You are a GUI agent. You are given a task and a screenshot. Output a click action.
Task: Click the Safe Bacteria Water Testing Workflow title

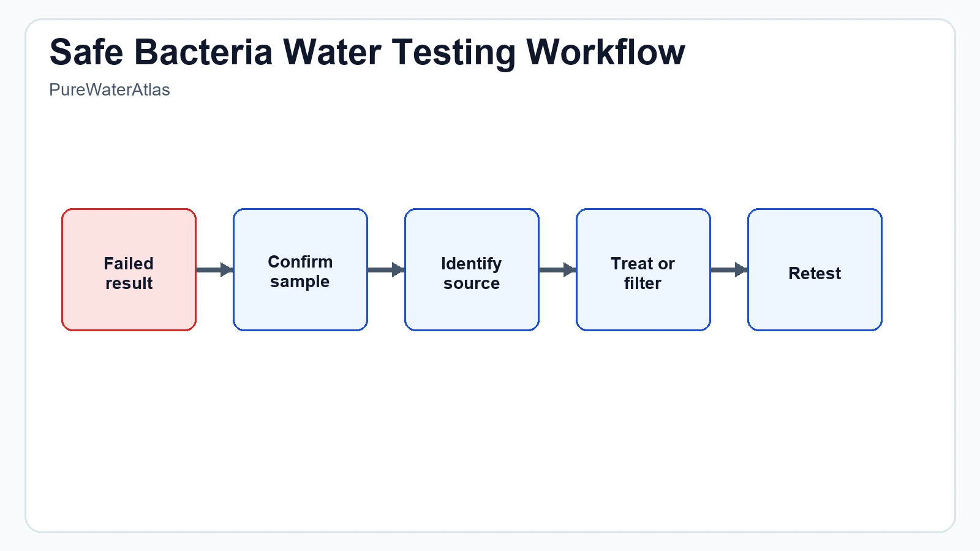(367, 52)
